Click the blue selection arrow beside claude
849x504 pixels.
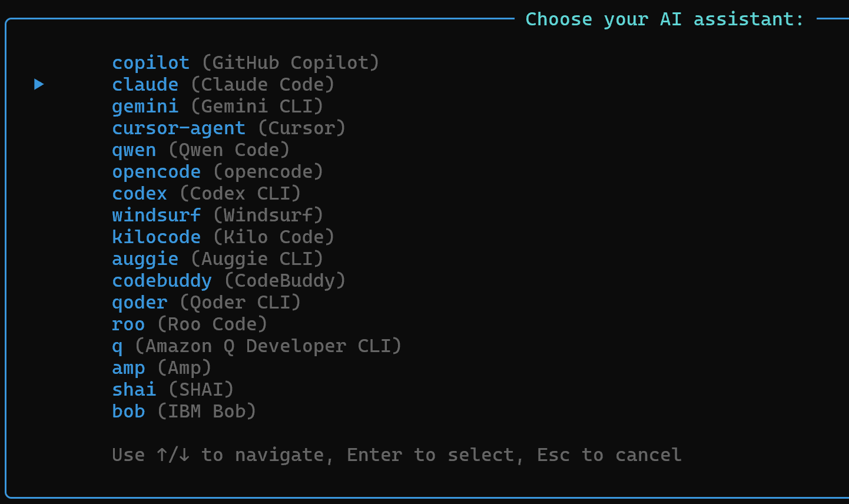pyautogui.click(x=39, y=84)
